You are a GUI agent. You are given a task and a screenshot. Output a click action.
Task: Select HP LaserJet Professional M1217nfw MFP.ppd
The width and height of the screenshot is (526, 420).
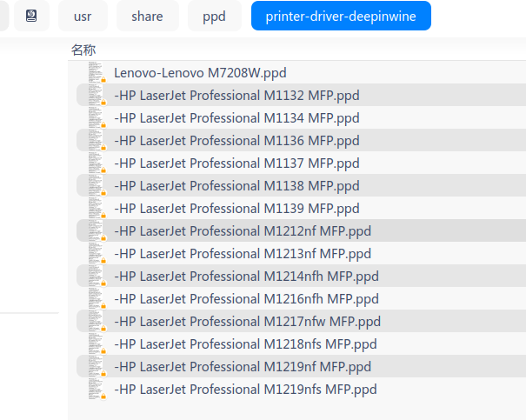click(248, 322)
